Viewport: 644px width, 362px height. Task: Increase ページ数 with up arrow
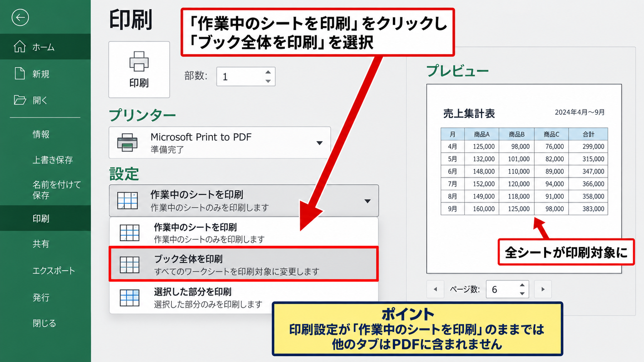point(522,285)
